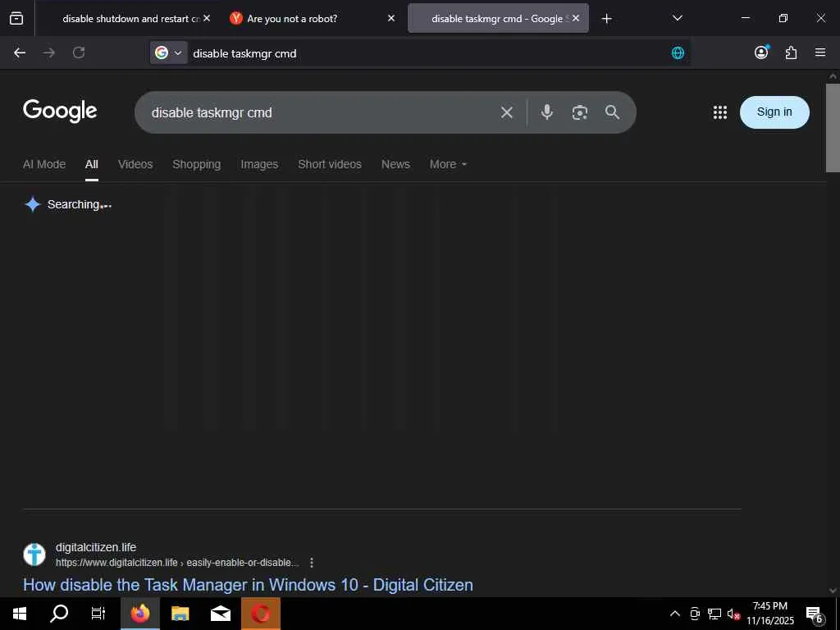Open the taskbar clock and date
This screenshot has height=630, width=840.
point(769,614)
